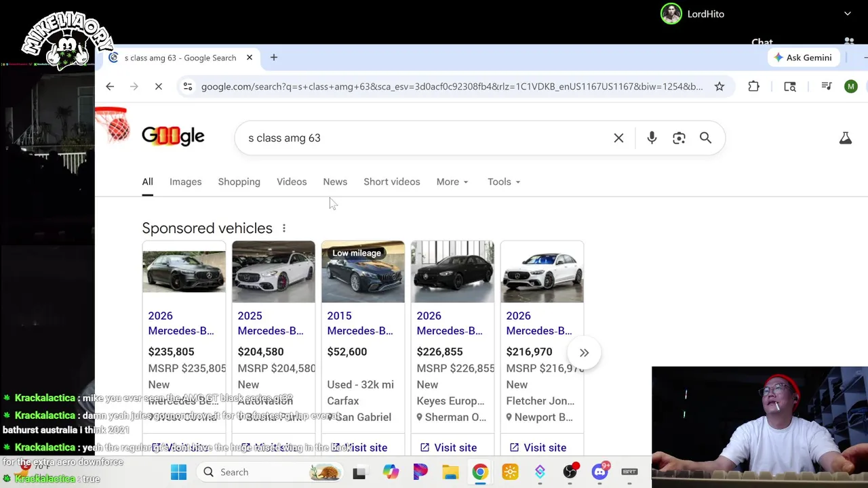Click the Ask Gemini button

[804, 58]
